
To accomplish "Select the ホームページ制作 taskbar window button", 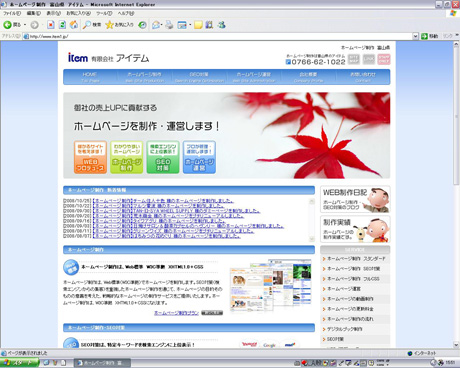I will click(102, 363).
